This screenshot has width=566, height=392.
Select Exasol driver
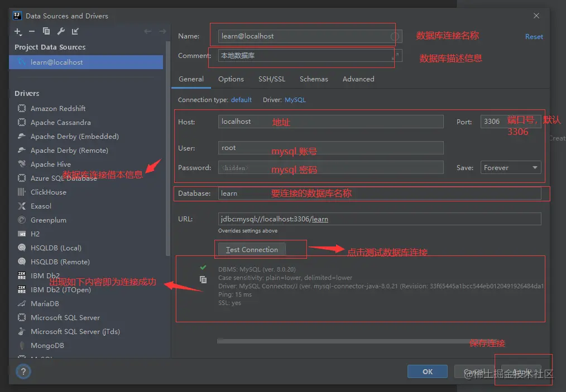tap(40, 206)
